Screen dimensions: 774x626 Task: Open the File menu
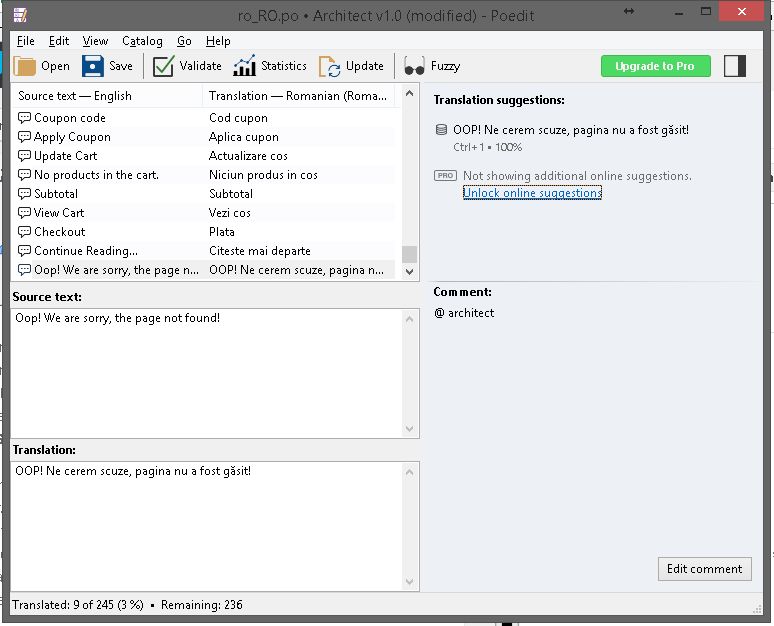(x=26, y=41)
